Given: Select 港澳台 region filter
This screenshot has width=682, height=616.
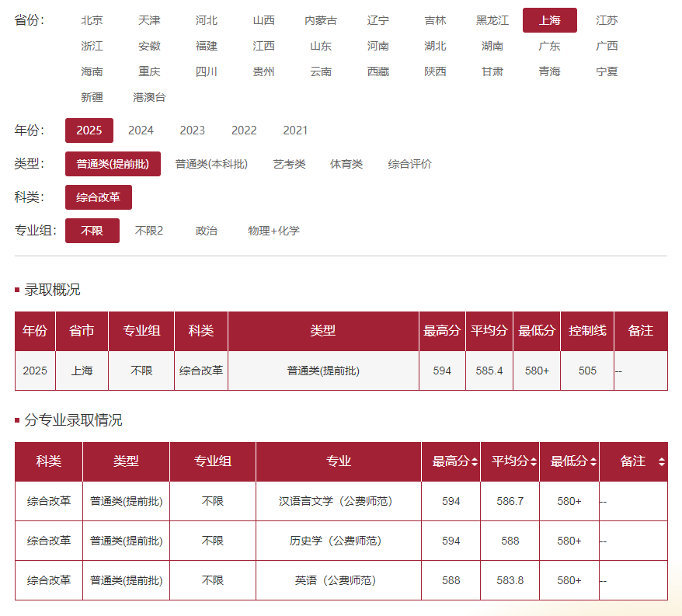Looking at the screenshot, I should (149, 97).
